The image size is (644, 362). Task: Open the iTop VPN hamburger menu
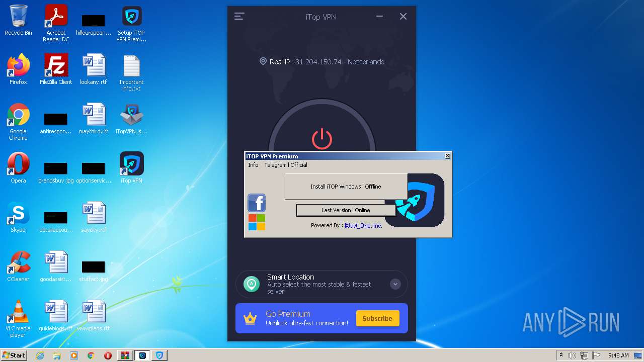pyautogui.click(x=239, y=17)
